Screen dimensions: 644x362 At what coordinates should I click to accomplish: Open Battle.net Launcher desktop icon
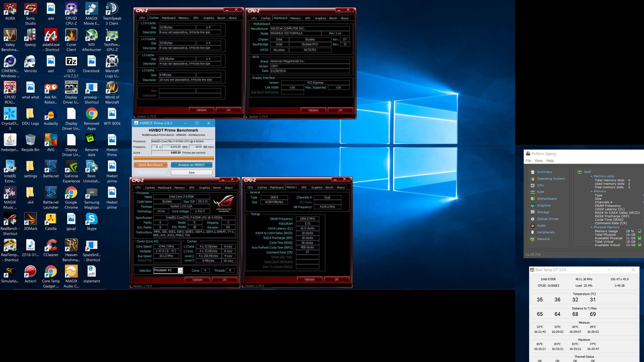(x=51, y=198)
